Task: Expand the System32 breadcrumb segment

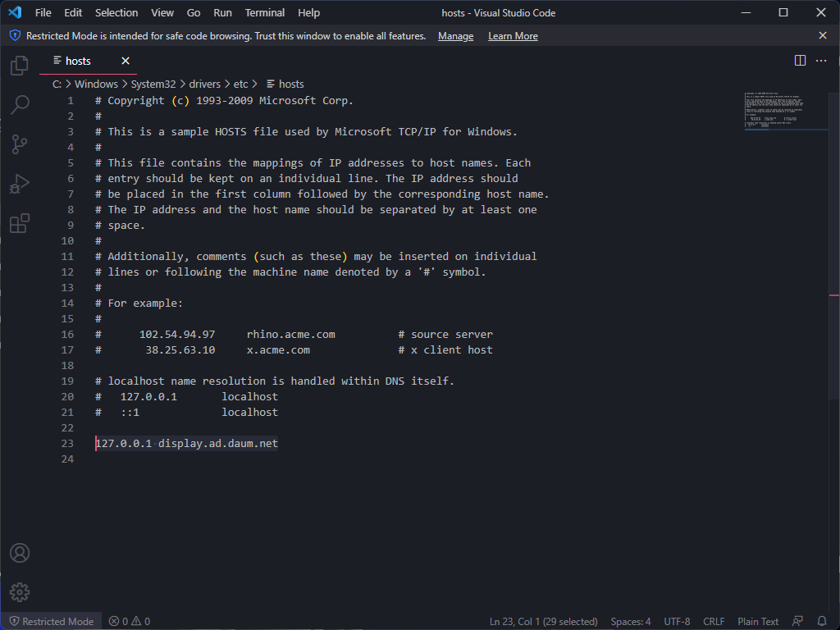Action: (x=153, y=84)
